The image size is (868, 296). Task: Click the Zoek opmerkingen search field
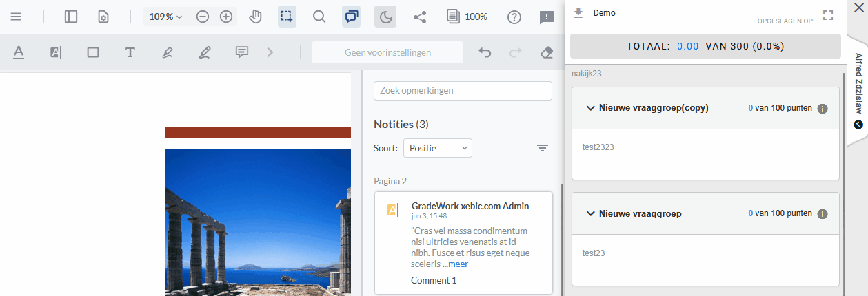(x=463, y=91)
